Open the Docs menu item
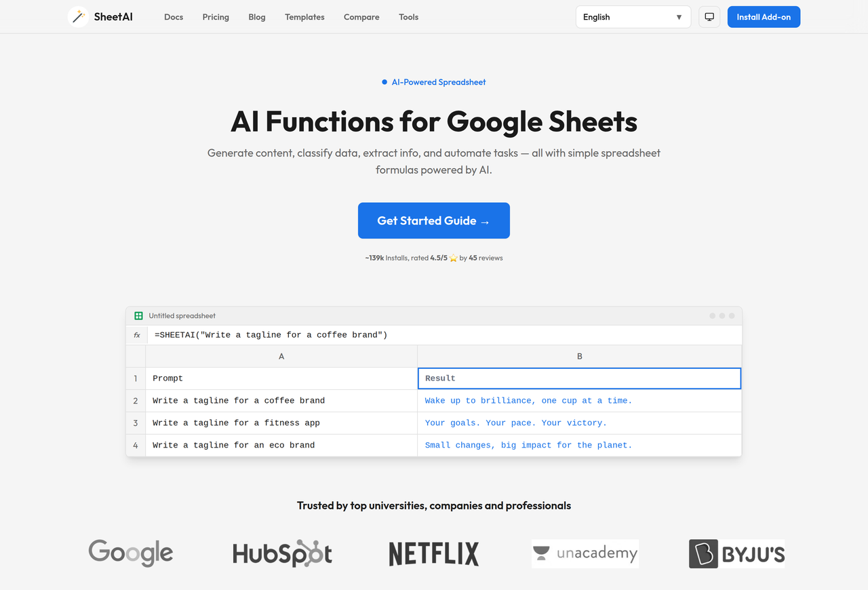868x590 pixels. (x=174, y=17)
